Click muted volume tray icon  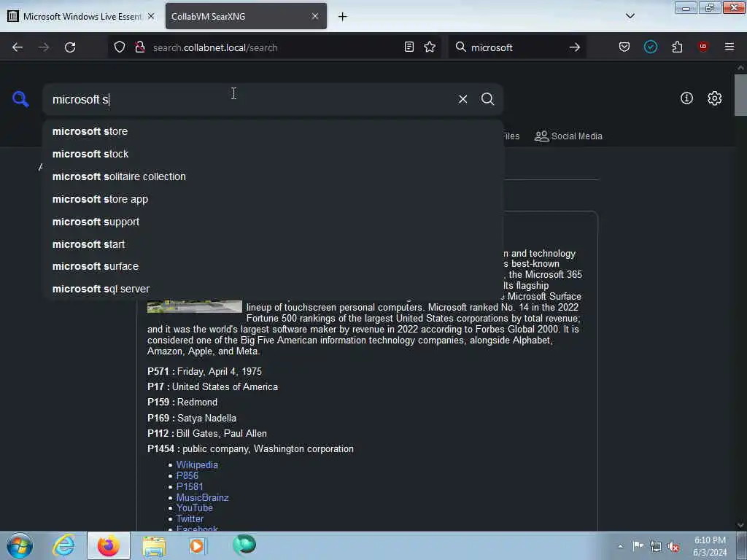pyautogui.click(x=673, y=547)
